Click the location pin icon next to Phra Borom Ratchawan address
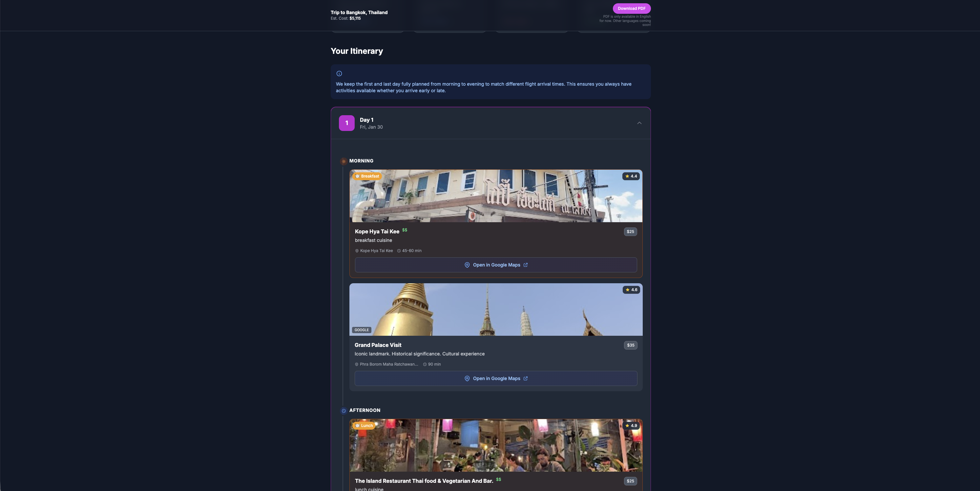Viewport: 980px width, 491px height. [x=356, y=364]
